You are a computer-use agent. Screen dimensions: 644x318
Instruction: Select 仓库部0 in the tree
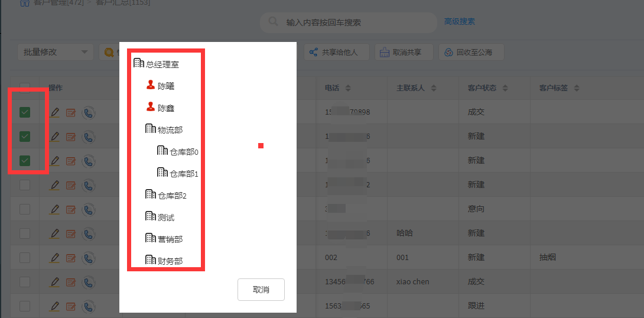tap(178, 151)
